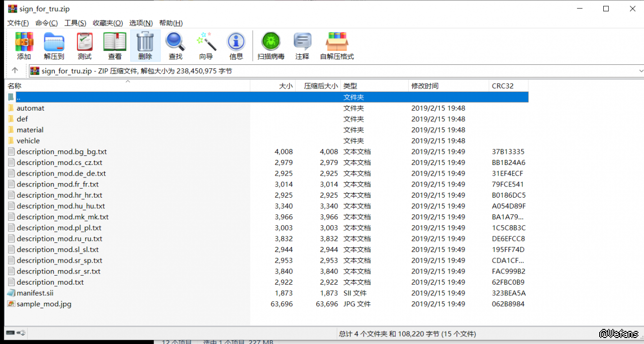
Task: Open the 工具(S) menu
Action: tap(75, 23)
